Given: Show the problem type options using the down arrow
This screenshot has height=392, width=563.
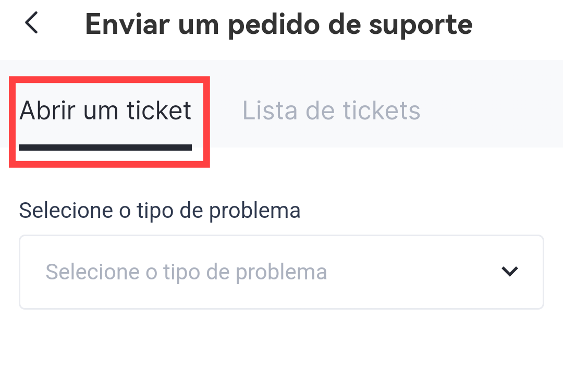Looking at the screenshot, I should (x=509, y=271).
